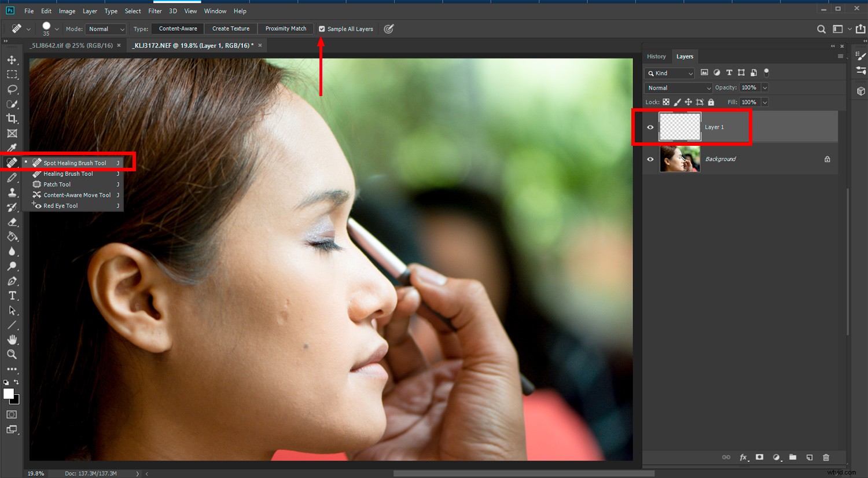This screenshot has width=868, height=478.
Task: Hide Layer 1 using its eye icon
Action: [x=650, y=127]
